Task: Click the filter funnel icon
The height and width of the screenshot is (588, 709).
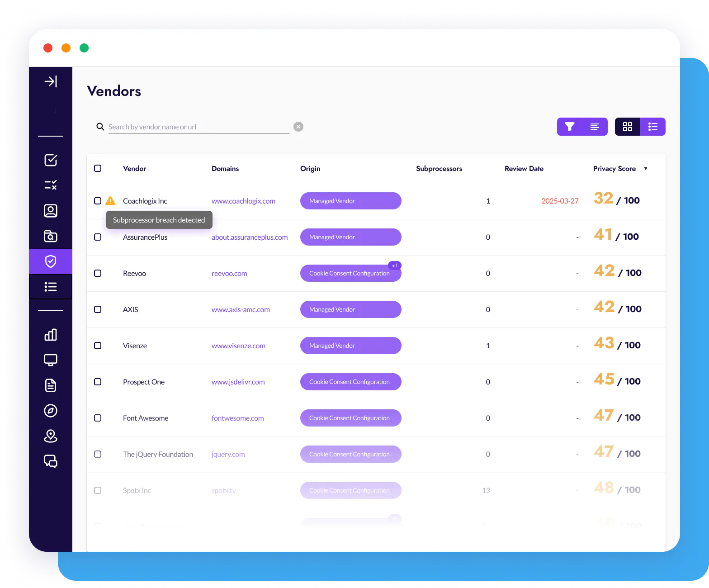Action: [x=570, y=127]
